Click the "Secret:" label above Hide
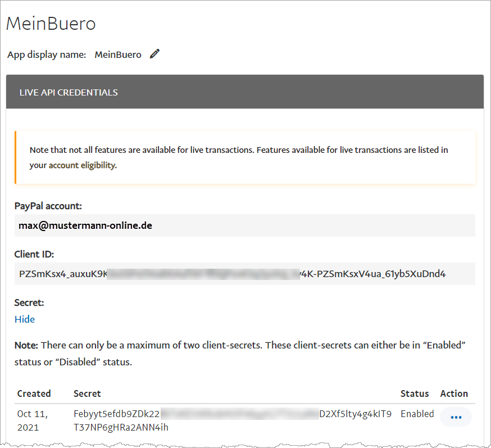The width and height of the screenshot is (491, 448). [x=29, y=302]
